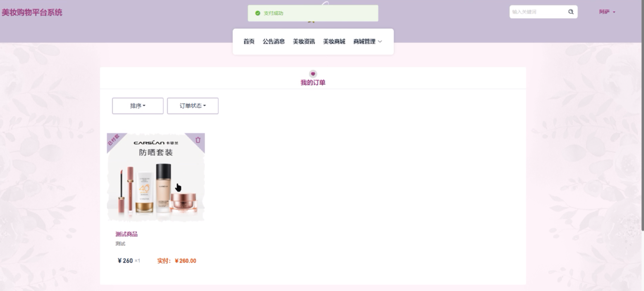Navigate to 美妆商城 section

point(334,41)
